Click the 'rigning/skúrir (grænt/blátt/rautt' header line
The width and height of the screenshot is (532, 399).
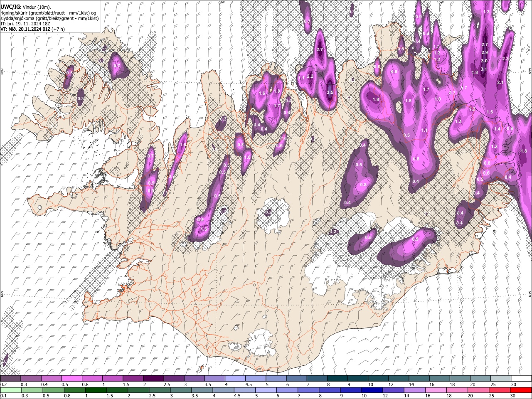click(x=48, y=13)
